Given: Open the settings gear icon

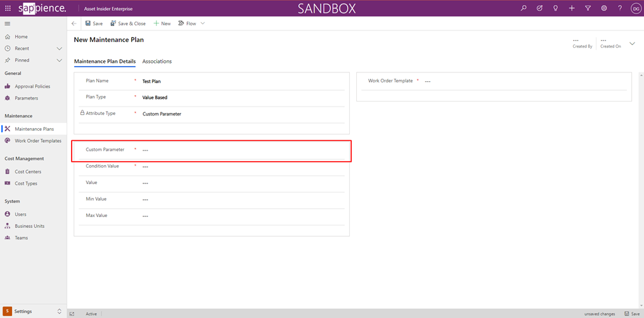Looking at the screenshot, I should [x=604, y=8].
